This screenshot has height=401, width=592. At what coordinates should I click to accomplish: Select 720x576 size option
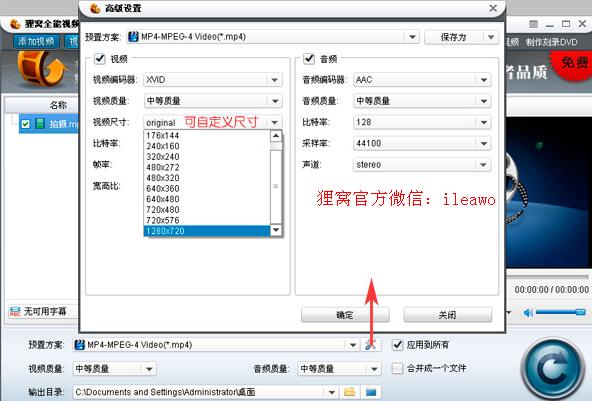pos(207,220)
